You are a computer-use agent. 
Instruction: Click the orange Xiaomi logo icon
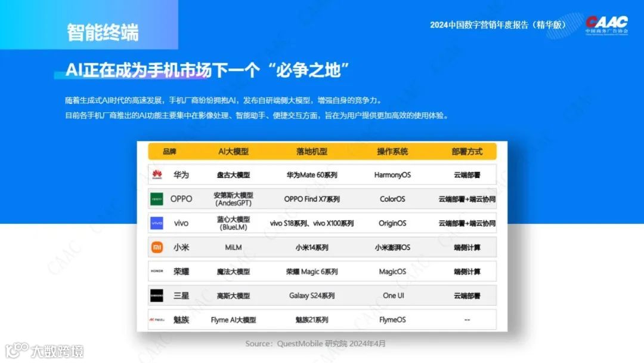click(157, 247)
